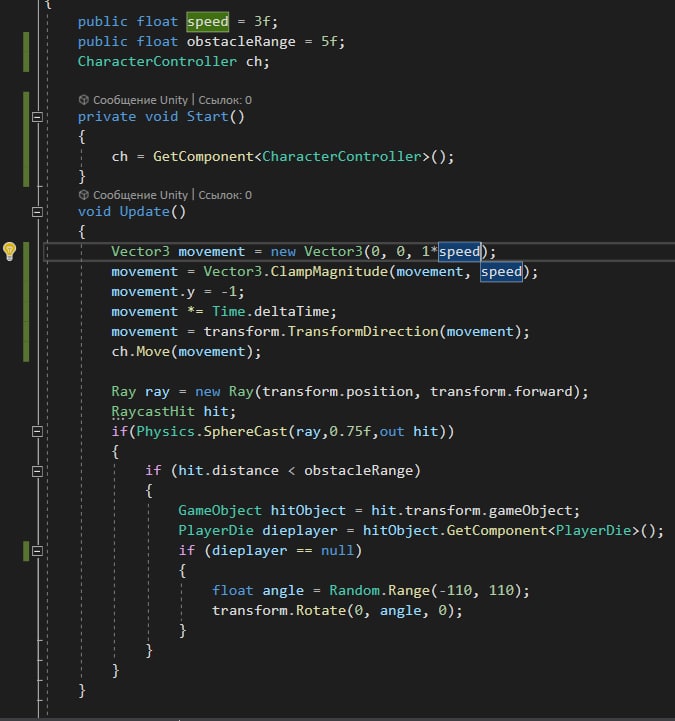Click 'speed' argument in ClampMagnitude
This screenshot has height=721, width=675.
pyautogui.click(x=501, y=272)
